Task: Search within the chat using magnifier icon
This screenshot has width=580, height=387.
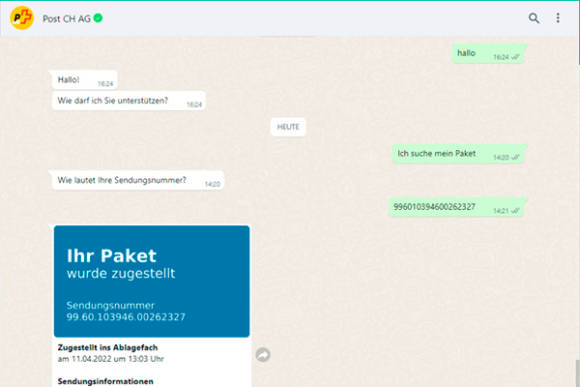Action: [533, 18]
